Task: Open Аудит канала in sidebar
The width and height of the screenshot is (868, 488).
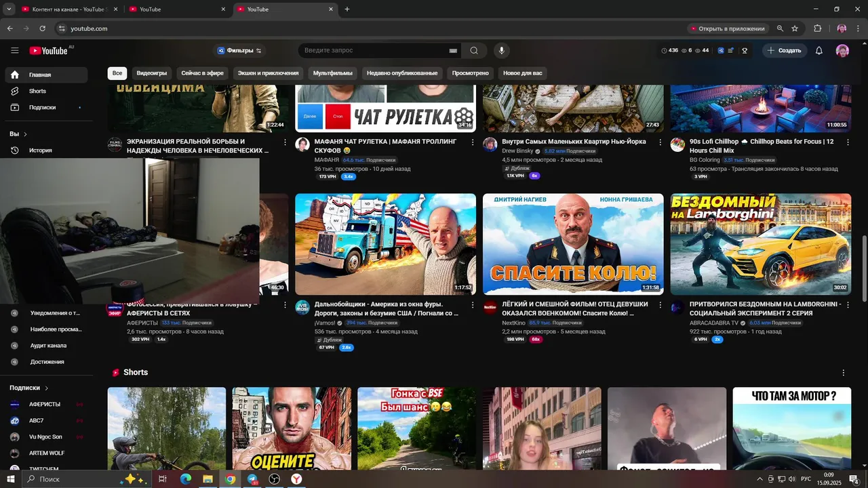Action: 46,346
